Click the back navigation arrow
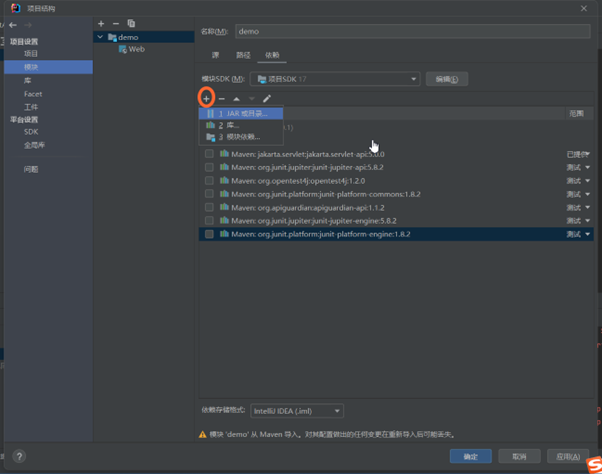Image resolution: width=602 pixels, height=474 pixels. (x=12, y=25)
